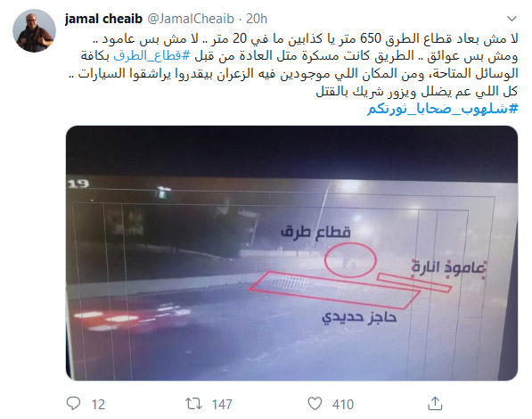Open jamal cheaib's profile picture avatar
This screenshot has width=532, height=419.
coord(34,31)
